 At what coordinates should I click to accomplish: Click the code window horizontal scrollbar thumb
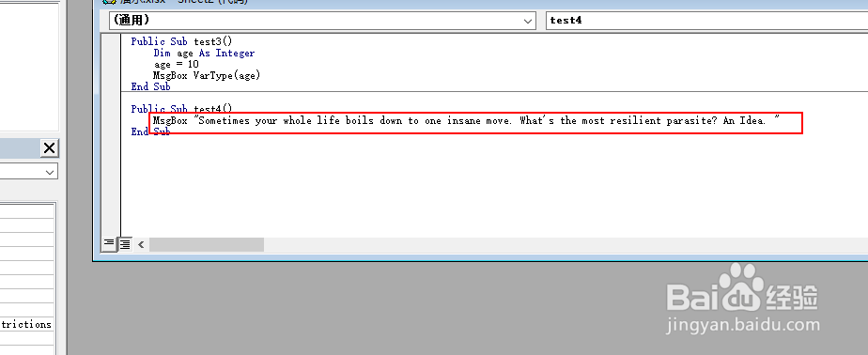tap(207, 244)
